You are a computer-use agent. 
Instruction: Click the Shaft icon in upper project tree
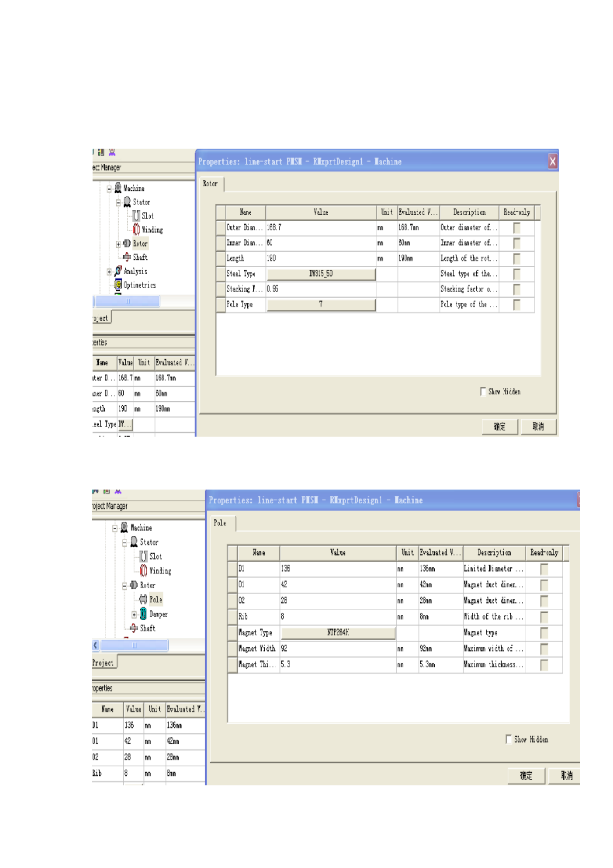pyautogui.click(x=127, y=257)
